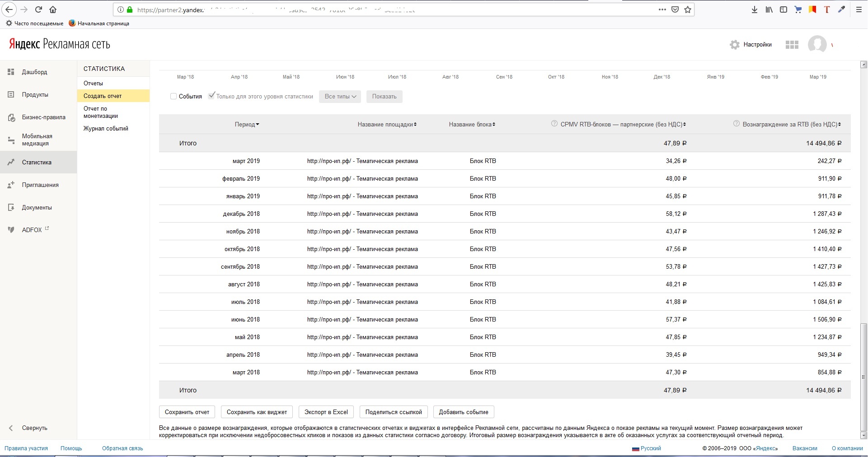This screenshot has width=868, height=457.
Task: Bookmark this page with the star icon
Action: pyautogui.click(x=688, y=9)
